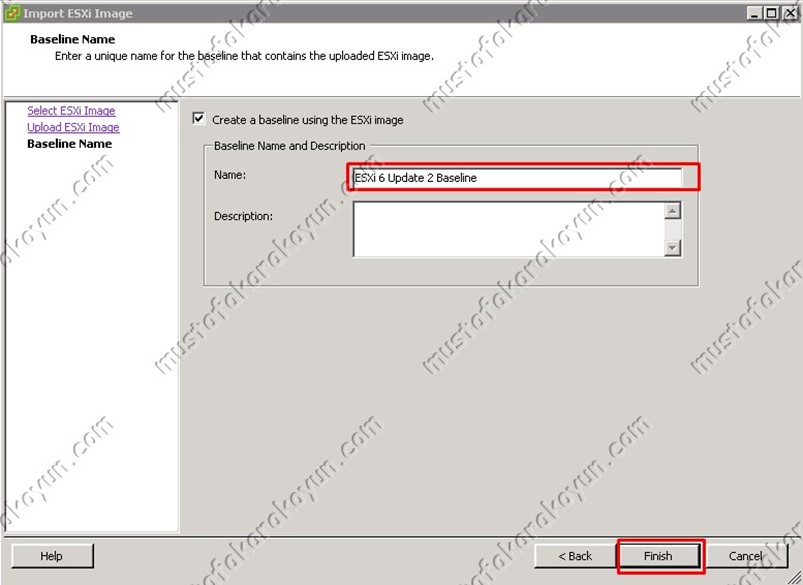Go to Upload ESXi Image step

[73, 127]
